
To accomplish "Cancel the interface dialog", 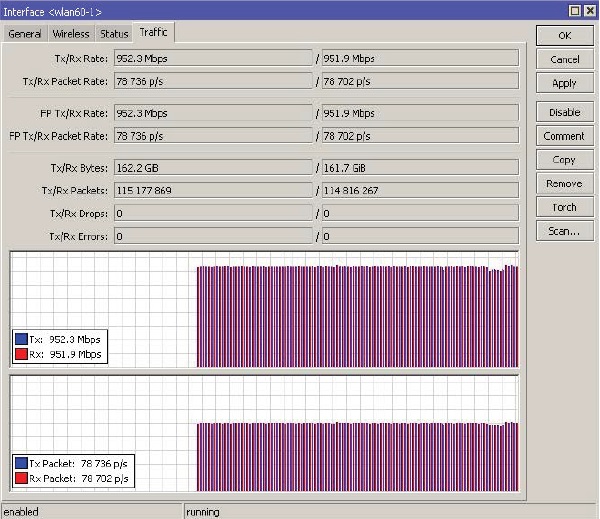I will click(564, 60).
